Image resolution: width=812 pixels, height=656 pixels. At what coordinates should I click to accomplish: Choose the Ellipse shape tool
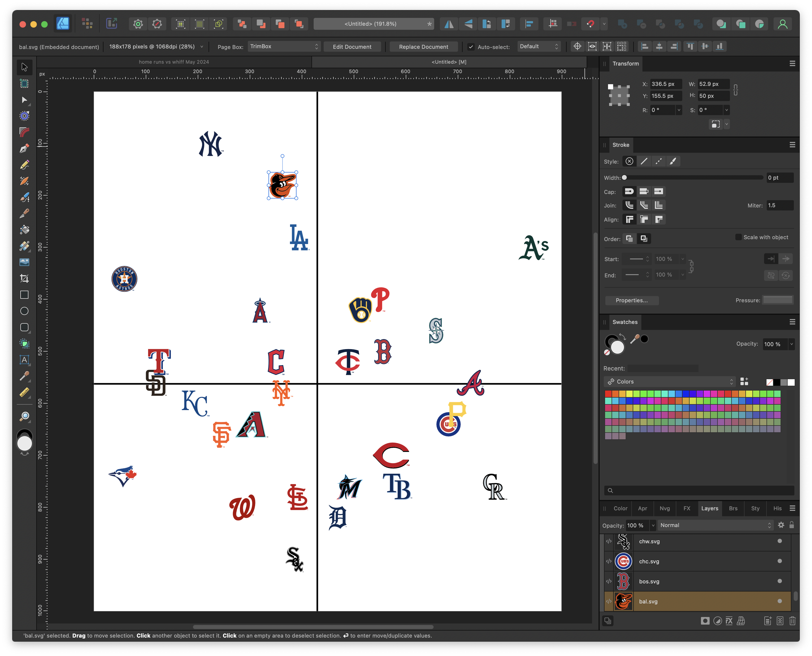[x=24, y=311]
